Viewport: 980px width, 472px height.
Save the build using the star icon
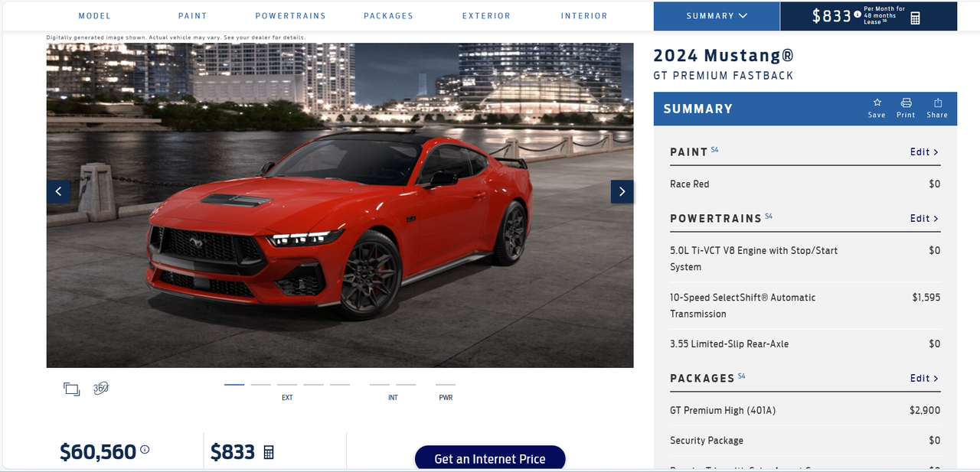pos(877,108)
